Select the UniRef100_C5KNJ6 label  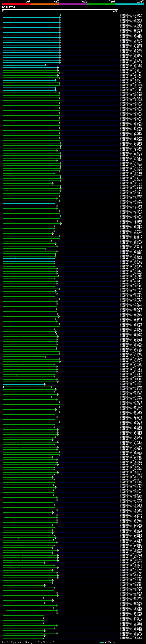[x=131, y=80]
